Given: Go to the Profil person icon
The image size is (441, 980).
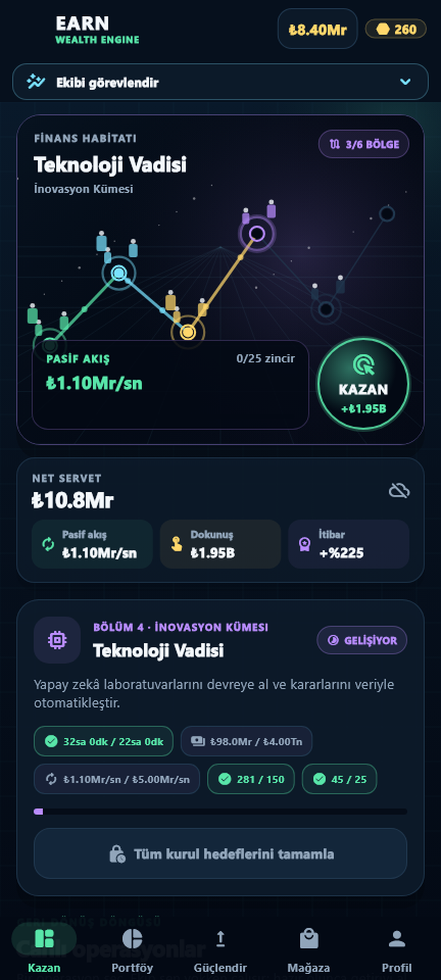Looking at the screenshot, I should click(396, 938).
